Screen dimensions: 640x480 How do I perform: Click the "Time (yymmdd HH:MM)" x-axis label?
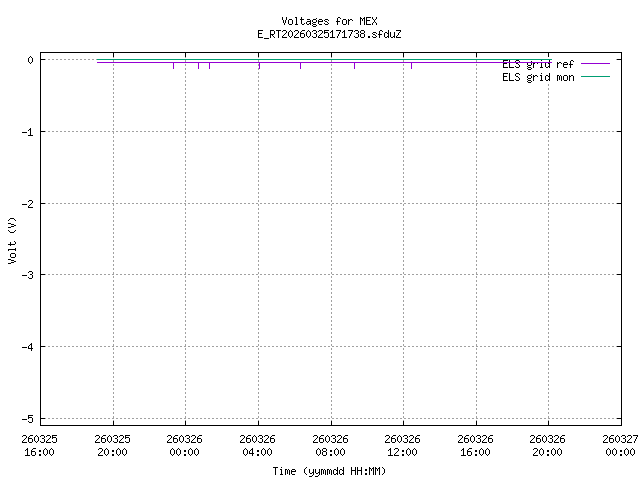(329, 470)
